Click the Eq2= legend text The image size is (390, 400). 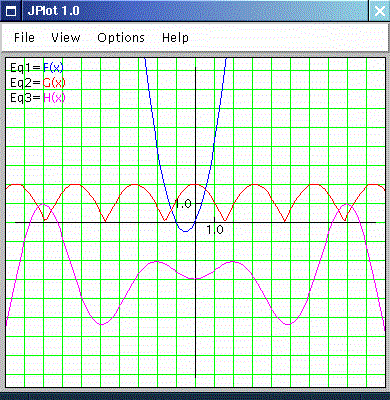25,83
